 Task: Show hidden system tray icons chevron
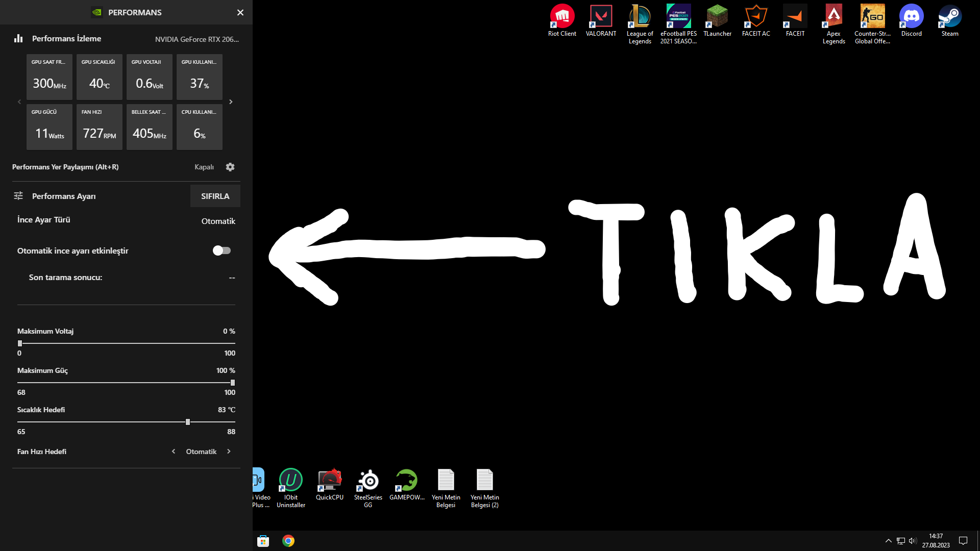(888, 541)
